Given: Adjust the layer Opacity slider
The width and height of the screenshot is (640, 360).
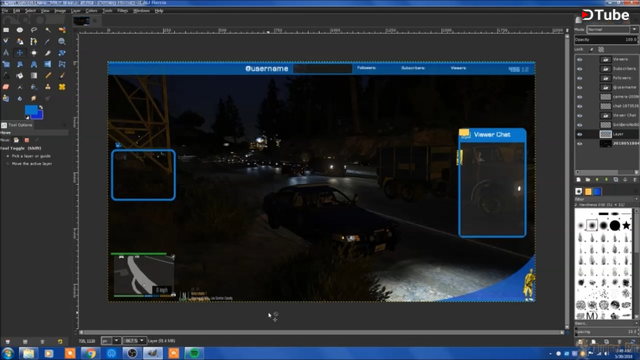Looking at the screenshot, I should 607,40.
